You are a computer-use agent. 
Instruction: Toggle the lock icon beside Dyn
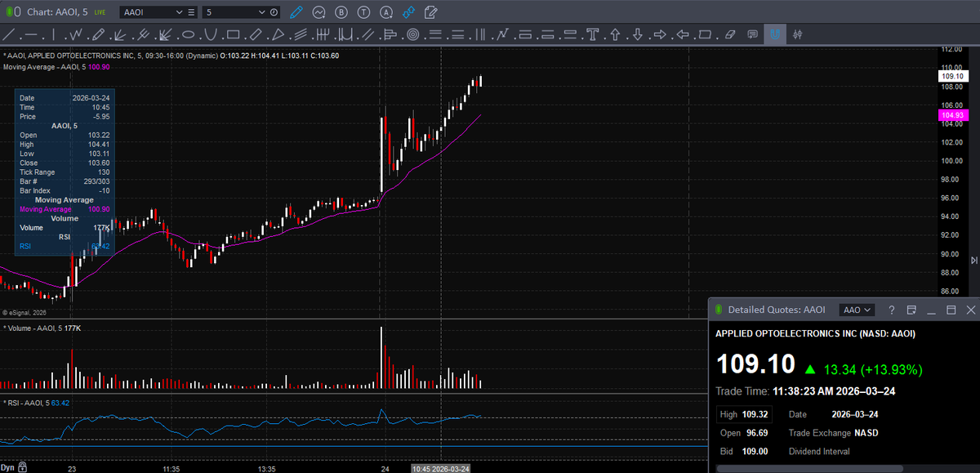pos(23,467)
